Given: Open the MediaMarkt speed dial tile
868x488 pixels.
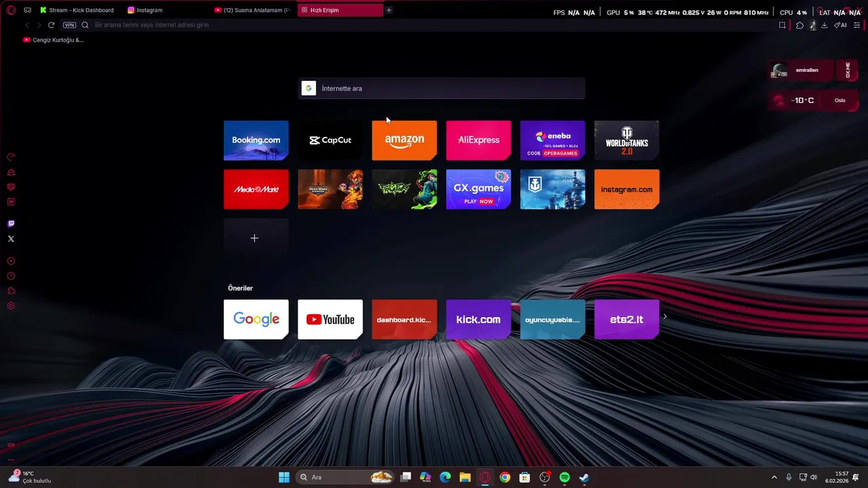Looking at the screenshot, I should 256,189.
